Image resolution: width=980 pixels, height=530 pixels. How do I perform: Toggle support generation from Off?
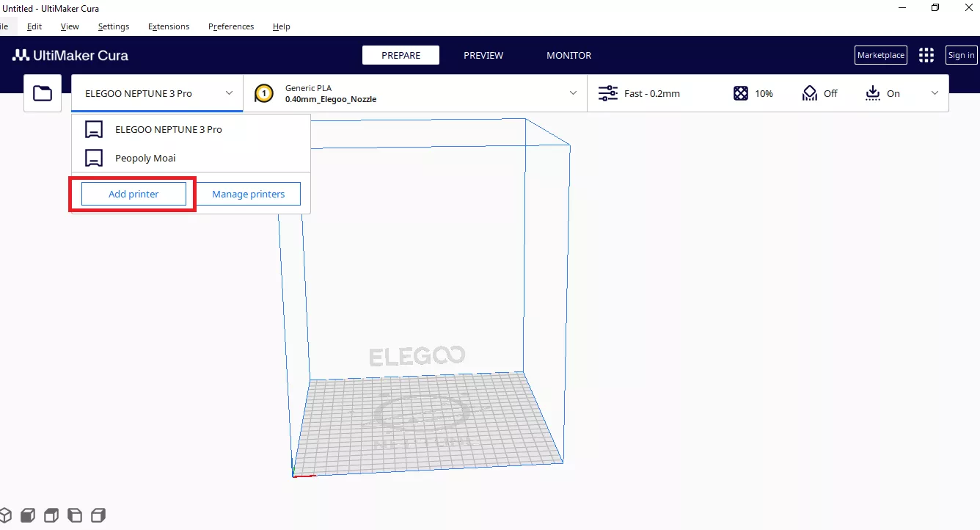[x=819, y=93]
